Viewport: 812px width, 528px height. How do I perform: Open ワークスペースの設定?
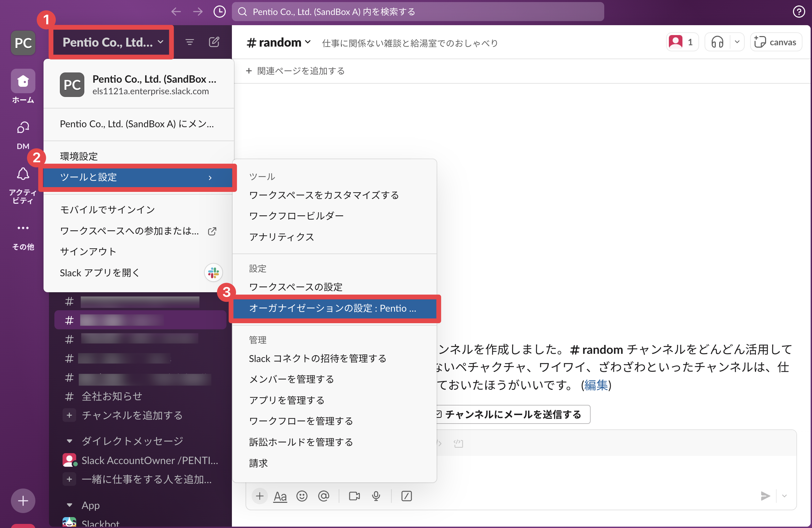click(334, 287)
